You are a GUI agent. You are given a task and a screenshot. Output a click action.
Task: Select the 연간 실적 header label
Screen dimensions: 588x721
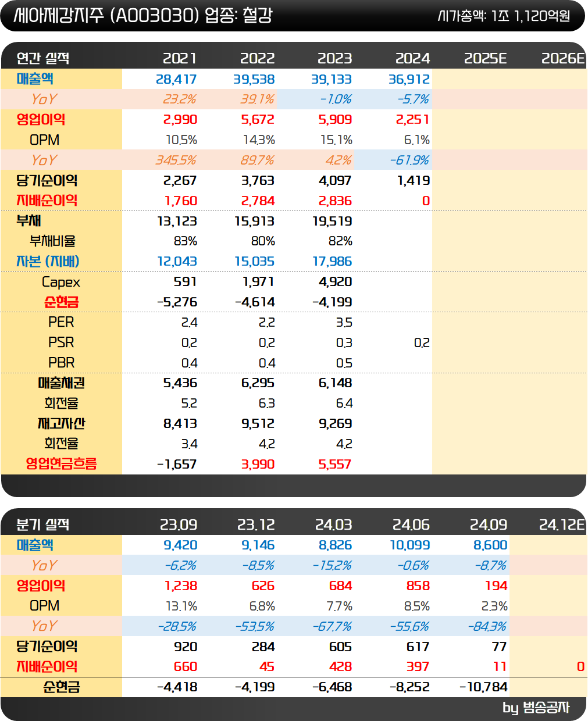(x=43, y=58)
